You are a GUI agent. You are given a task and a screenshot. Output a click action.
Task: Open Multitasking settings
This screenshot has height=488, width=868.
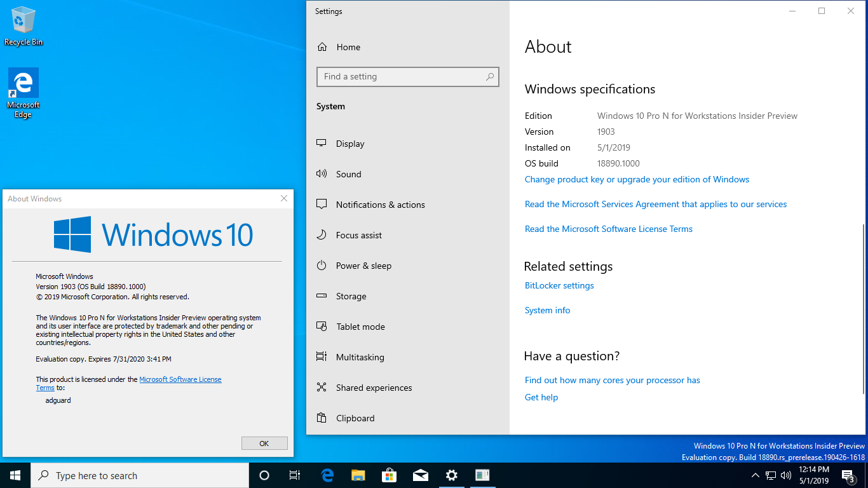pyautogui.click(x=360, y=357)
